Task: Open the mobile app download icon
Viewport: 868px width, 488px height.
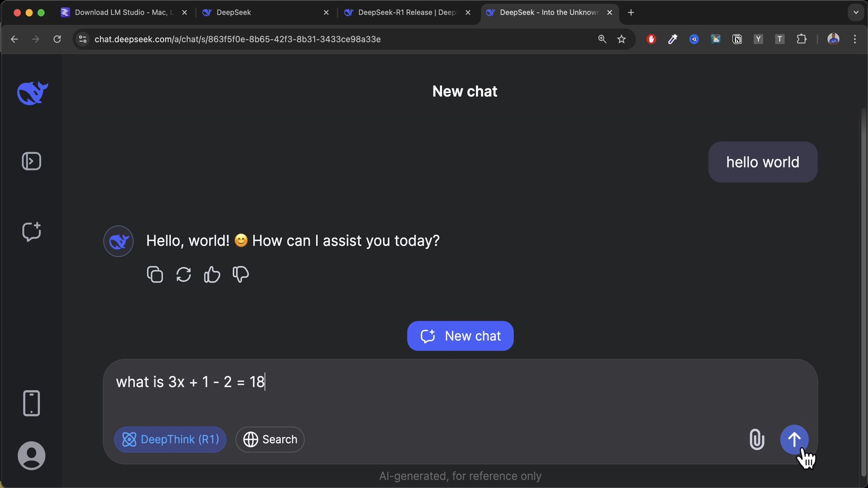Action: pos(32,403)
